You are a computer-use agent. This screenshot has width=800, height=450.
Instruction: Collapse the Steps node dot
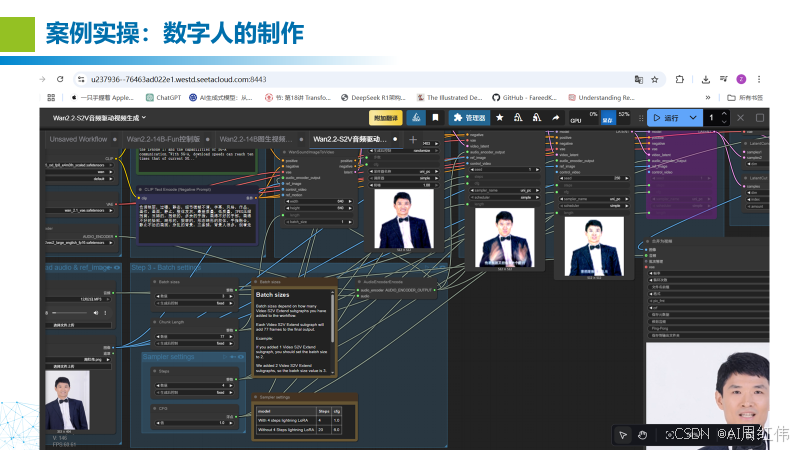coord(155,371)
